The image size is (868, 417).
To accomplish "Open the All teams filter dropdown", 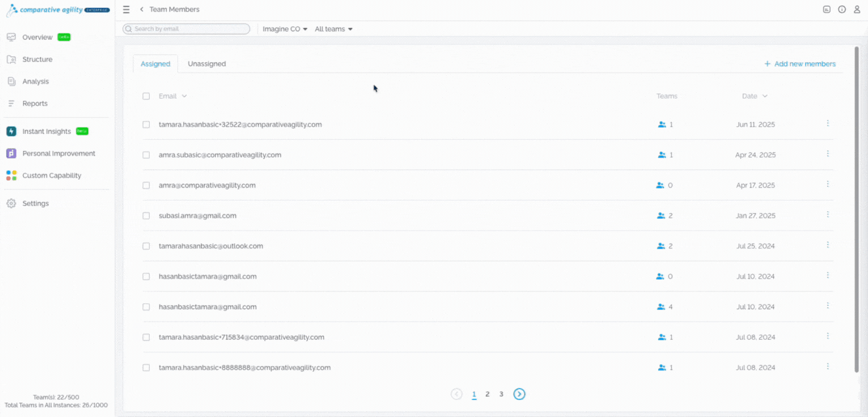I will pyautogui.click(x=334, y=29).
